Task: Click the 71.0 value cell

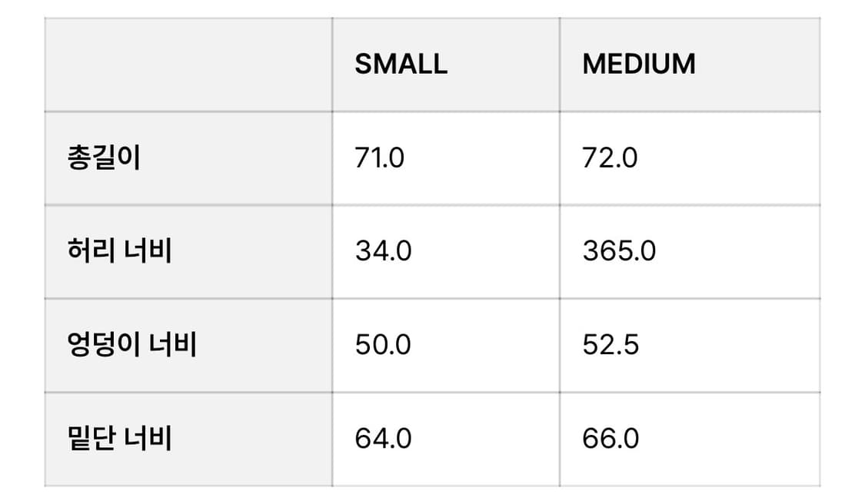Action: pos(379,158)
